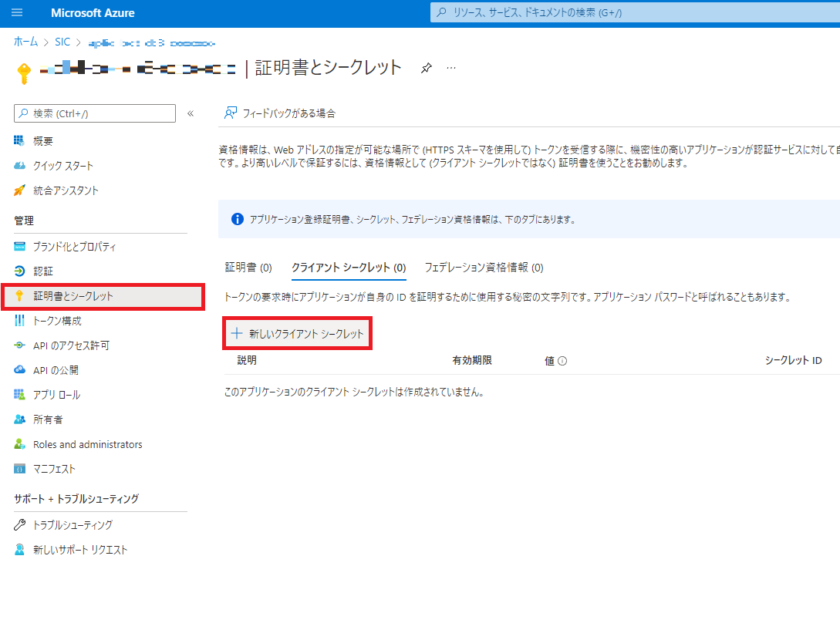This screenshot has height=630, width=840.
Task: Open the ellipsis more options menu
Action: click(x=451, y=68)
